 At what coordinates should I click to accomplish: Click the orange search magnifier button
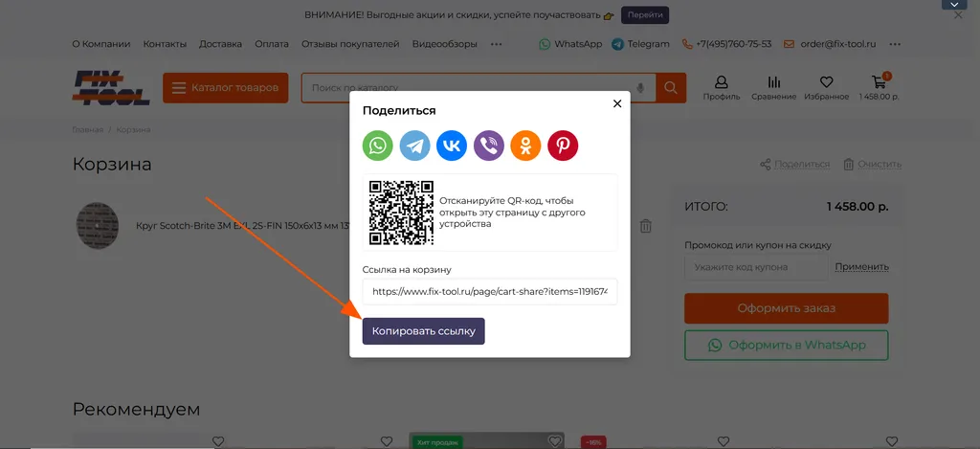(x=671, y=88)
